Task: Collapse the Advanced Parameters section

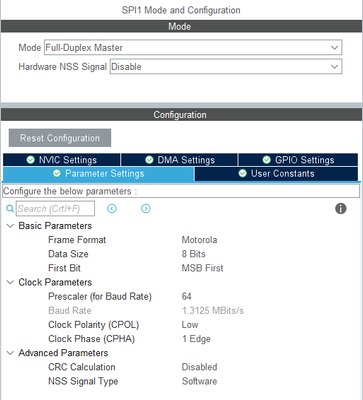Action: click(x=10, y=353)
